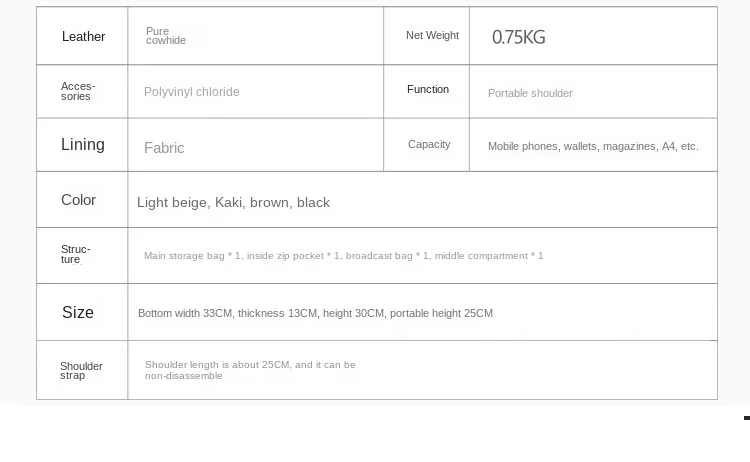Click the Main storage bag structure text
This screenshot has width=750, height=462.
tap(343, 256)
